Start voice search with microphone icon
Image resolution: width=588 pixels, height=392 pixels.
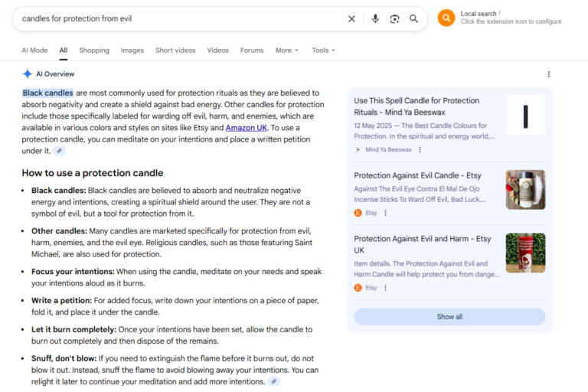(375, 18)
